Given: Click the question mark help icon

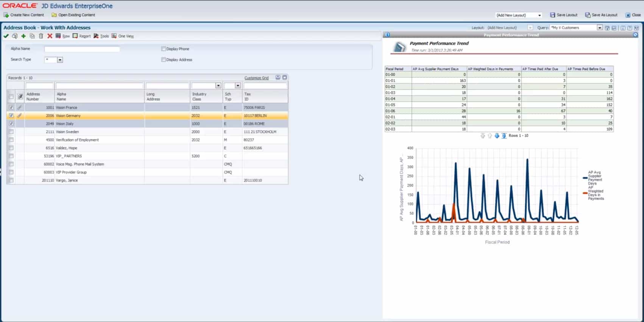Looking at the screenshot, I should click(x=630, y=28).
